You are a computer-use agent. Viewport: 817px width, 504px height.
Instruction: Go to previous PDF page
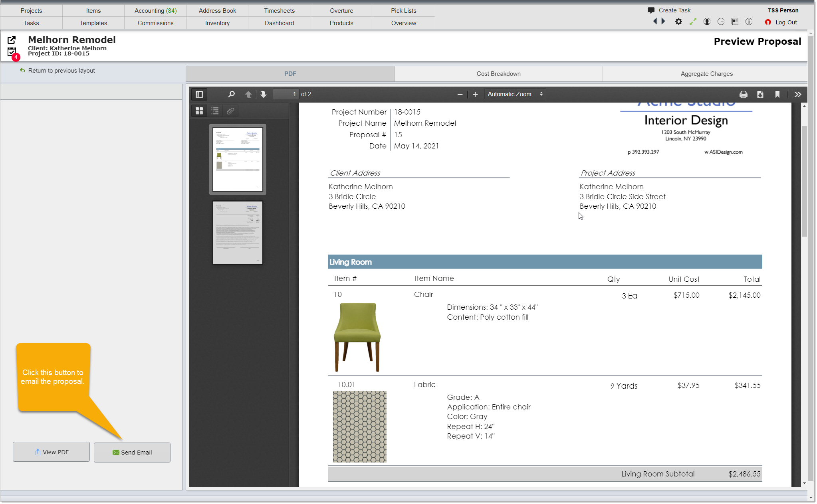click(x=248, y=95)
